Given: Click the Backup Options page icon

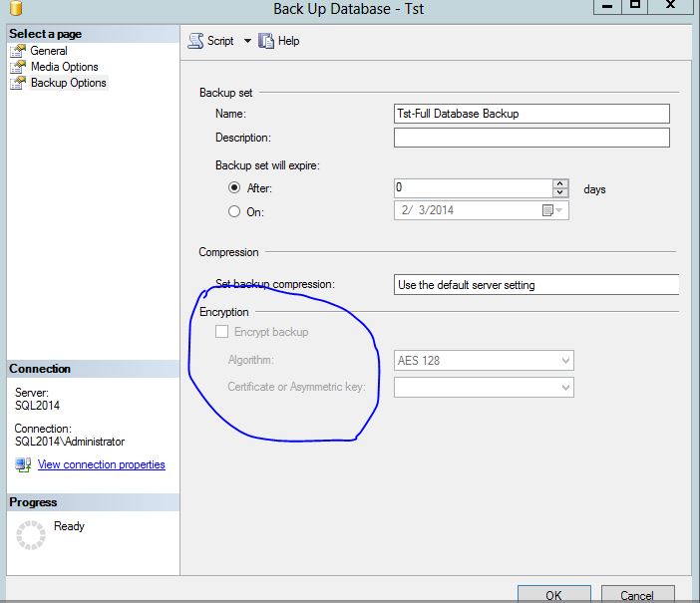Looking at the screenshot, I should (x=18, y=83).
